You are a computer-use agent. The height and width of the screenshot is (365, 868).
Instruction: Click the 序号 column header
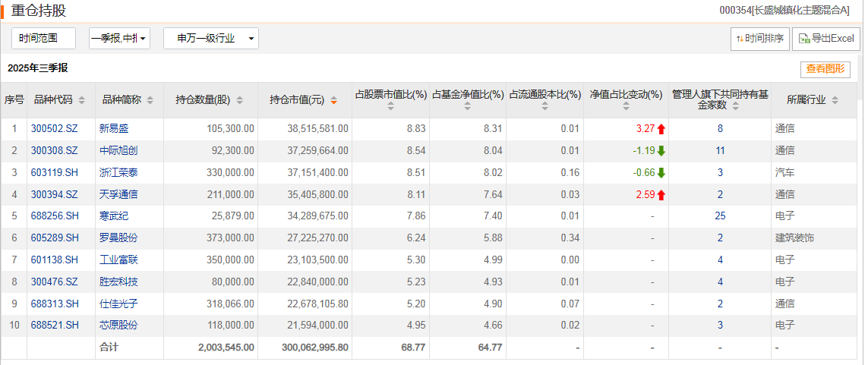coord(14,100)
